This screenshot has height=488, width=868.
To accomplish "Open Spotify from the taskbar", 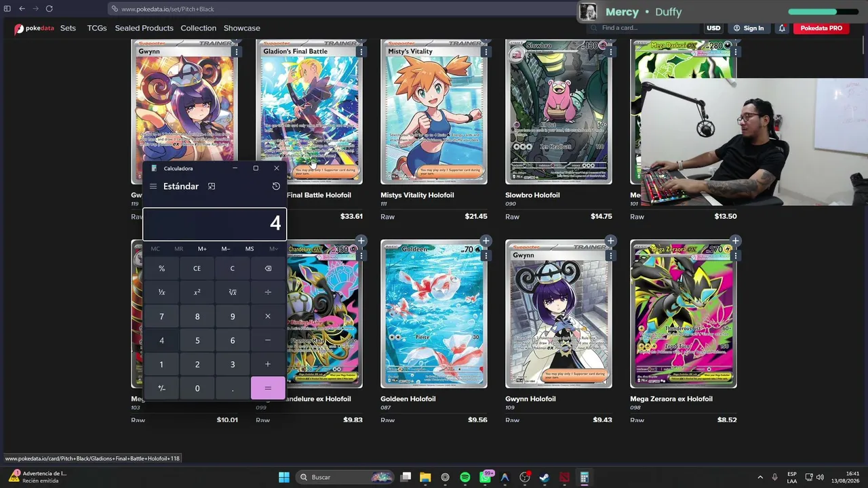I will tap(465, 477).
